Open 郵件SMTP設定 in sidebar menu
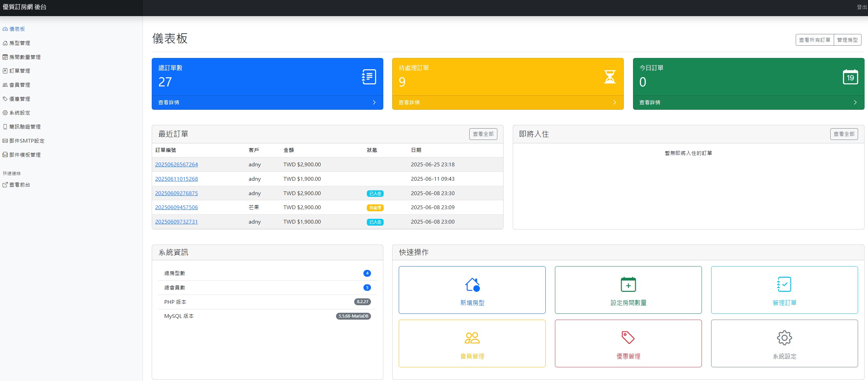 [x=27, y=141]
